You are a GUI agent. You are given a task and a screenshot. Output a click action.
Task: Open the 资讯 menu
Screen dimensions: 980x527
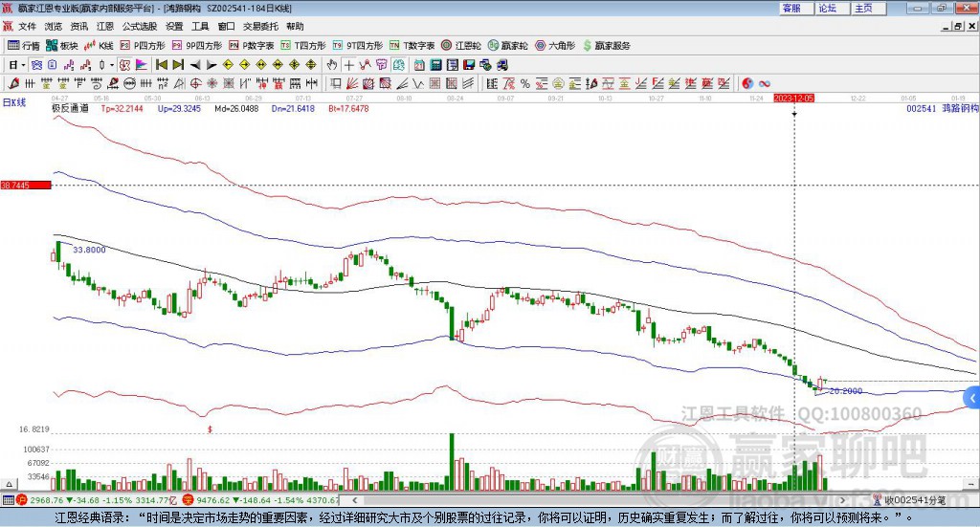(78, 26)
